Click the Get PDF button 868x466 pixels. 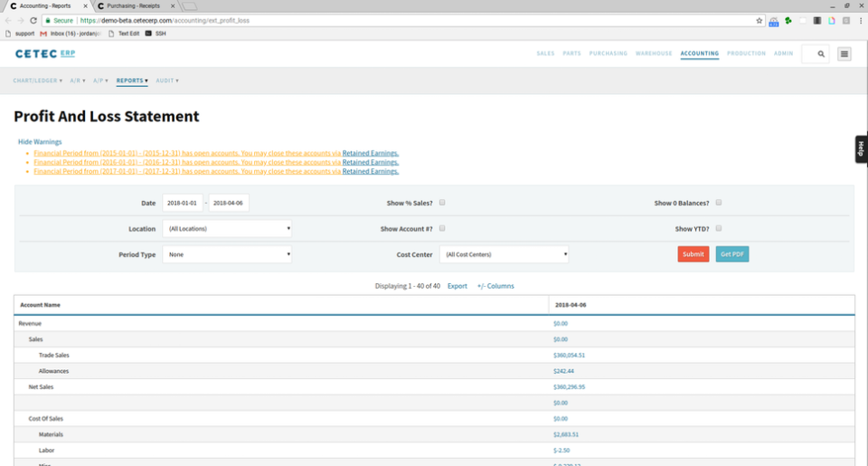tap(731, 254)
